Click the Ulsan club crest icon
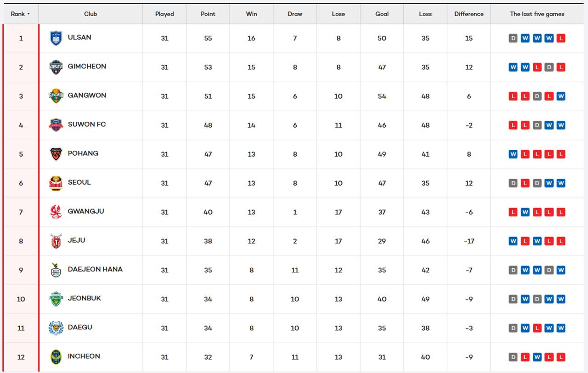 56,38
